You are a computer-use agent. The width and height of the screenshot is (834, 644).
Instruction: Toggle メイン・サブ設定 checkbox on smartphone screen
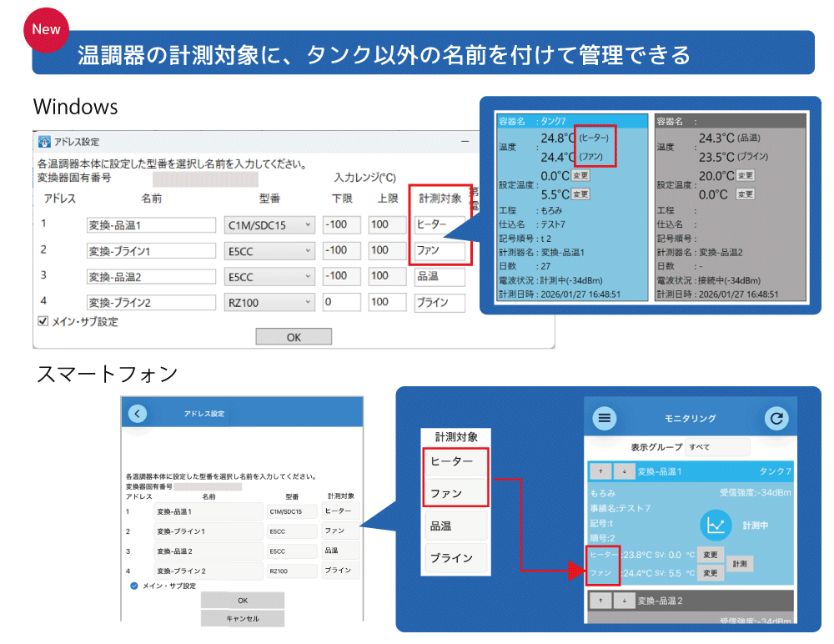click(x=133, y=586)
